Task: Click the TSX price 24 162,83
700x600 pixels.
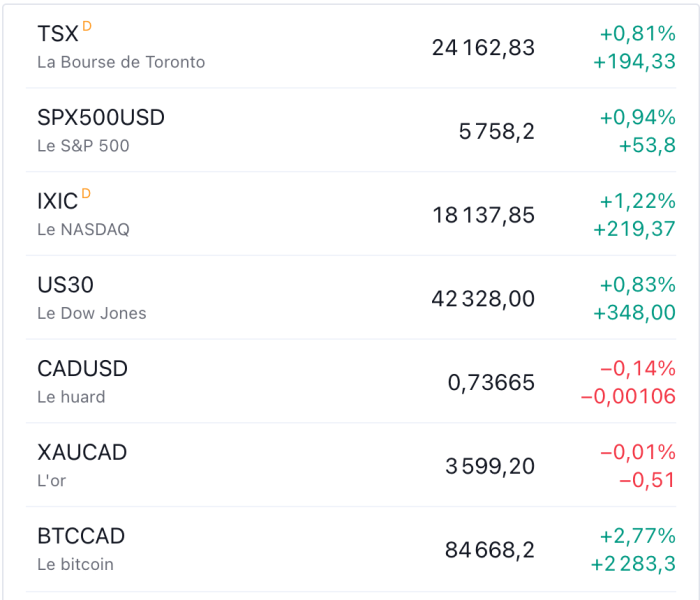Action: coord(483,48)
